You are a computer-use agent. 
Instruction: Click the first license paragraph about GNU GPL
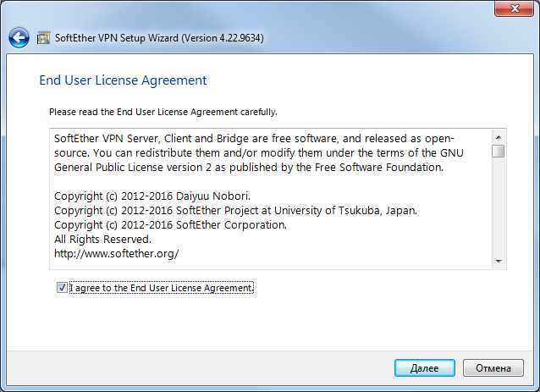(x=259, y=153)
